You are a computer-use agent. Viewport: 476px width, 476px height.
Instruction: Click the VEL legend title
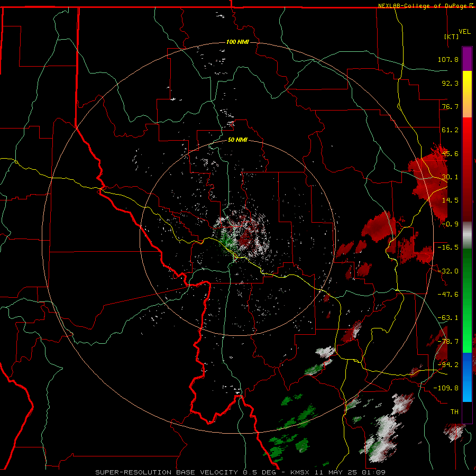(x=464, y=32)
